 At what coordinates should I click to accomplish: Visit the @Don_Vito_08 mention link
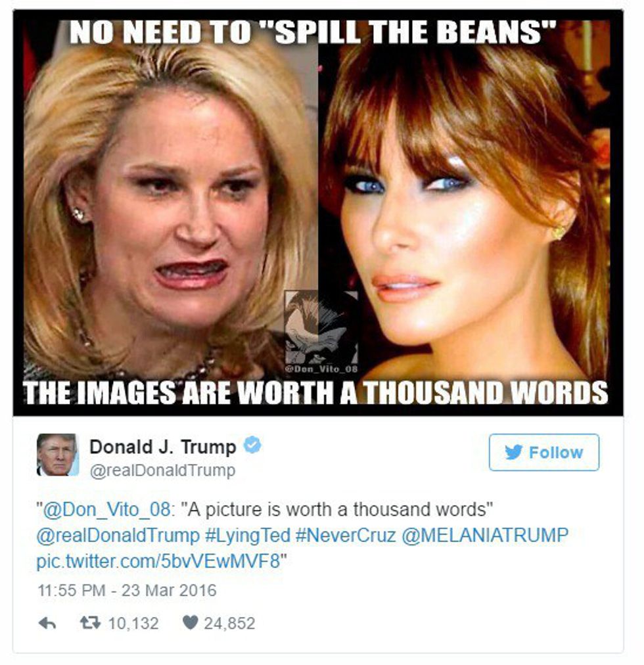click(x=107, y=509)
